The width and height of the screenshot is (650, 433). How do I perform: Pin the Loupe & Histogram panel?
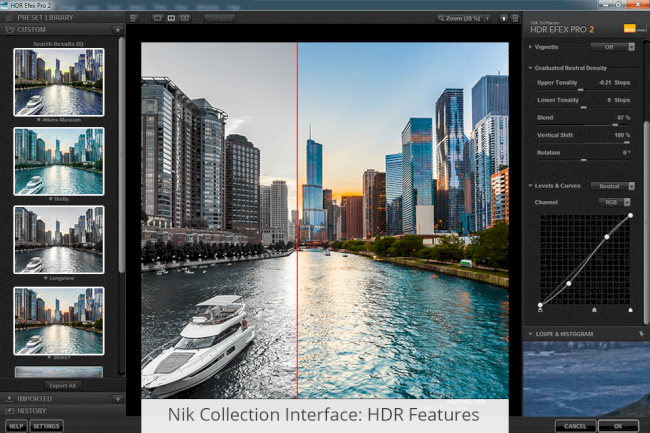pyautogui.click(x=641, y=334)
